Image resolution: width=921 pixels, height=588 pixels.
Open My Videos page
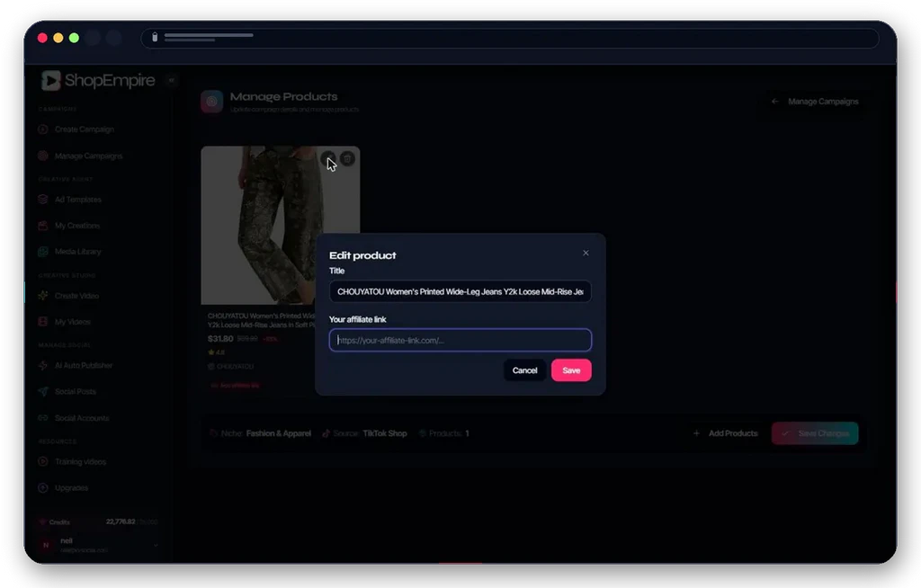pos(73,322)
